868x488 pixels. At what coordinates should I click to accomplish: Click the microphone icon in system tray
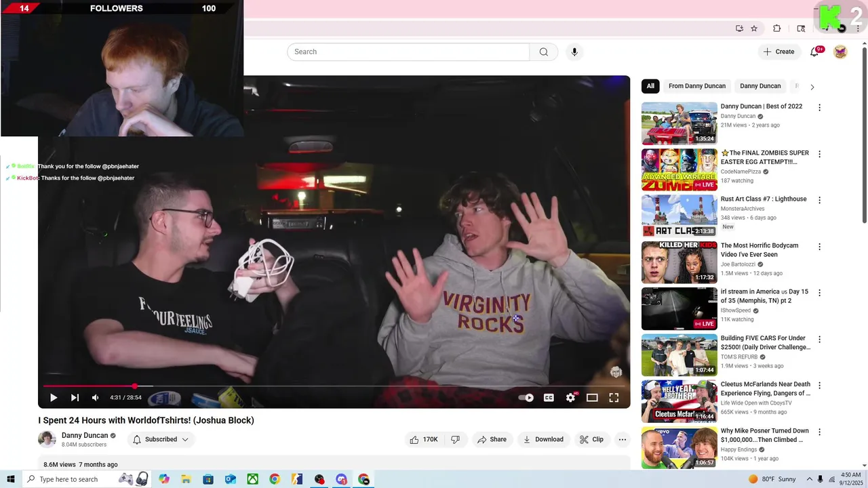click(x=821, y=479)
